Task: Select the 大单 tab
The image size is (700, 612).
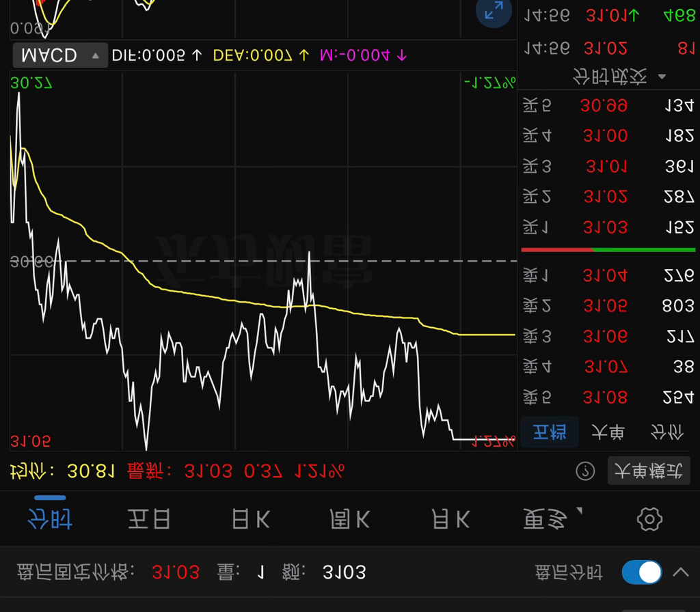Action: pos(608,432)
